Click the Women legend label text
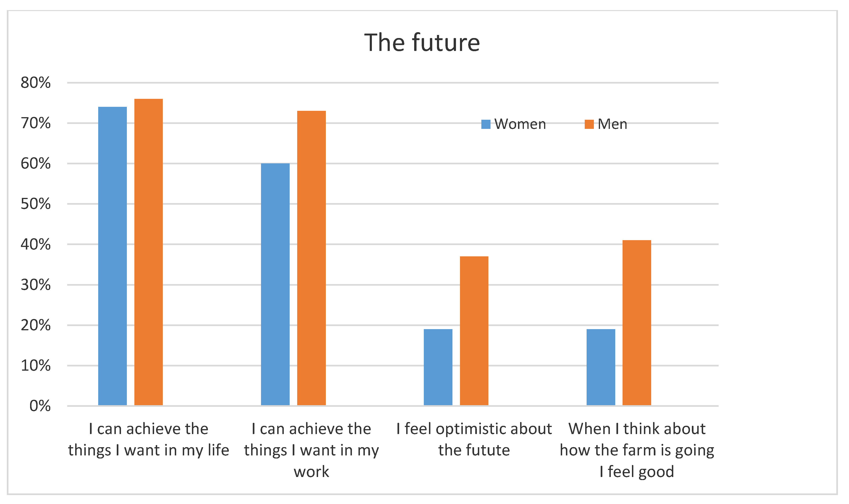 (x=520, y=124)
